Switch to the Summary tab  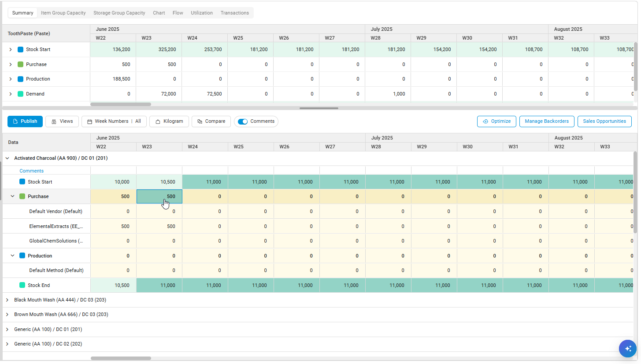[23, 13]
